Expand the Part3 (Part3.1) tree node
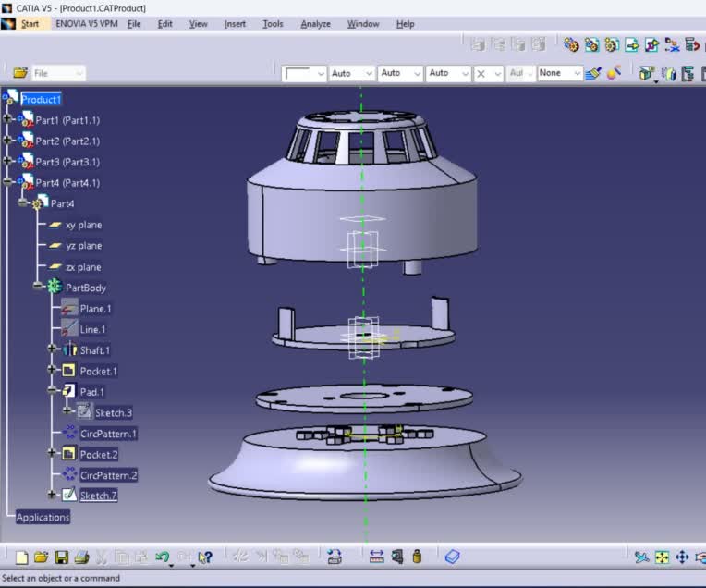This screenshot has height=588, width=706. 7,160
